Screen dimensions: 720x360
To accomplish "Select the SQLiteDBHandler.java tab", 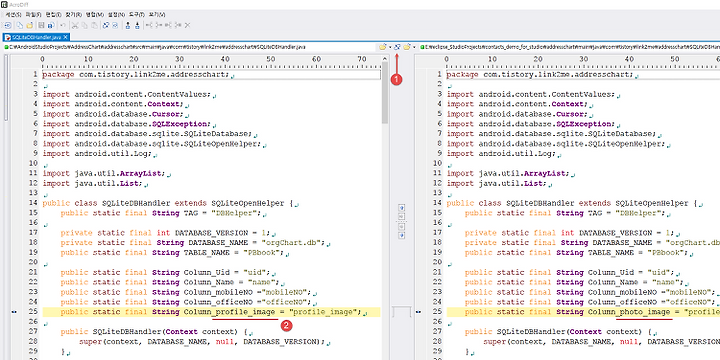I will (x=36, y=37).
